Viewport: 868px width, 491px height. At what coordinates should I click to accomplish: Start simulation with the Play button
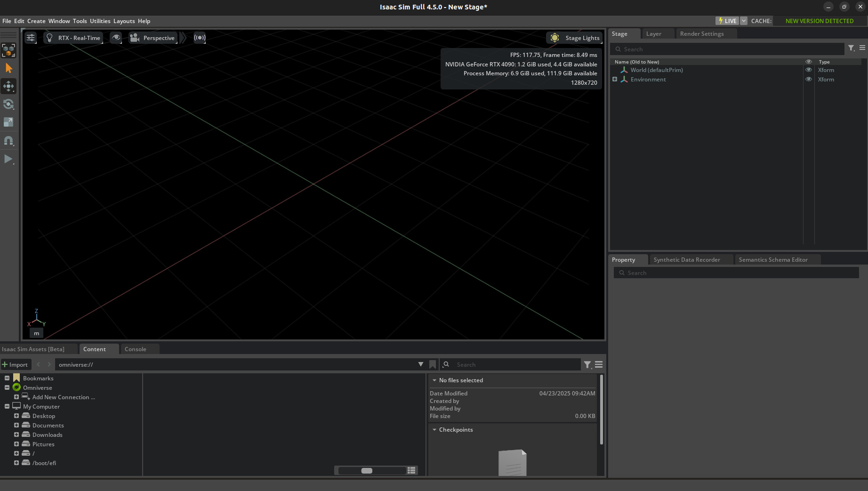coord(8,159)
